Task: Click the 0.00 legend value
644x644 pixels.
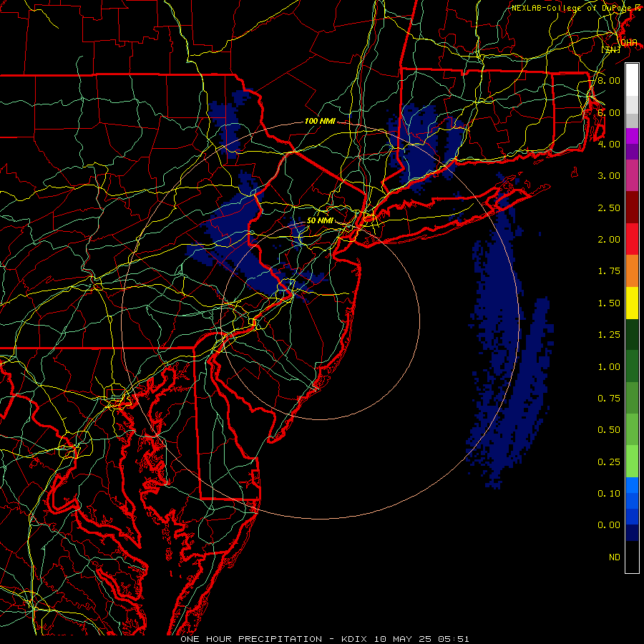Action: pyautogui.click(x=609, y=525)
